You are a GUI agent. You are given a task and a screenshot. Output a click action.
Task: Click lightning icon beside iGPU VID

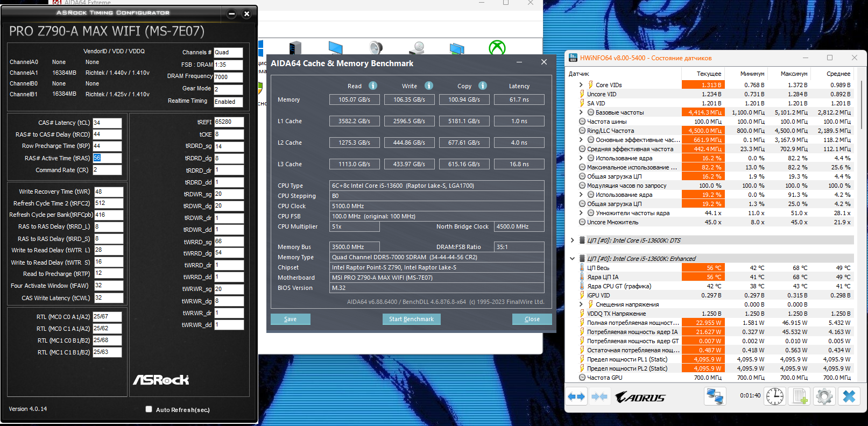pyautogui.click(x=582, y=295)
